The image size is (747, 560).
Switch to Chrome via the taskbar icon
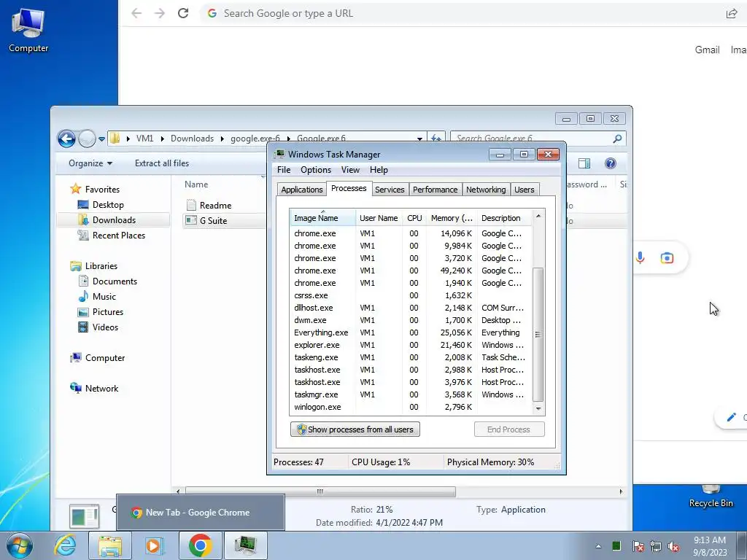(200, 545)
